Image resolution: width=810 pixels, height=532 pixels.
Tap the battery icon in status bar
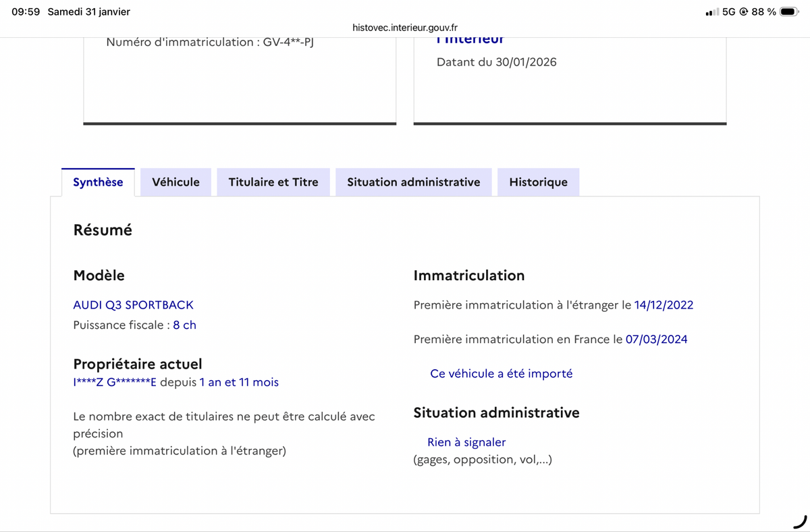click(x=788, y=11)
